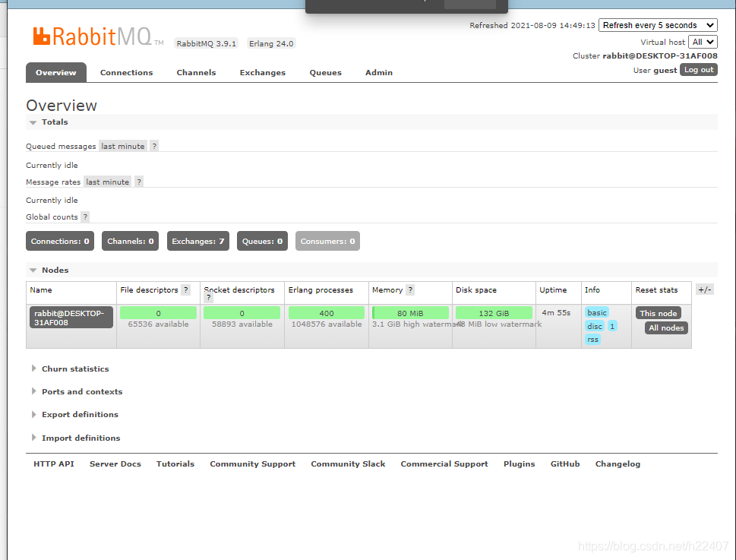This screenshot has width=736, height=560.
Task: Click the disc info tag
Action: point(594,326)
